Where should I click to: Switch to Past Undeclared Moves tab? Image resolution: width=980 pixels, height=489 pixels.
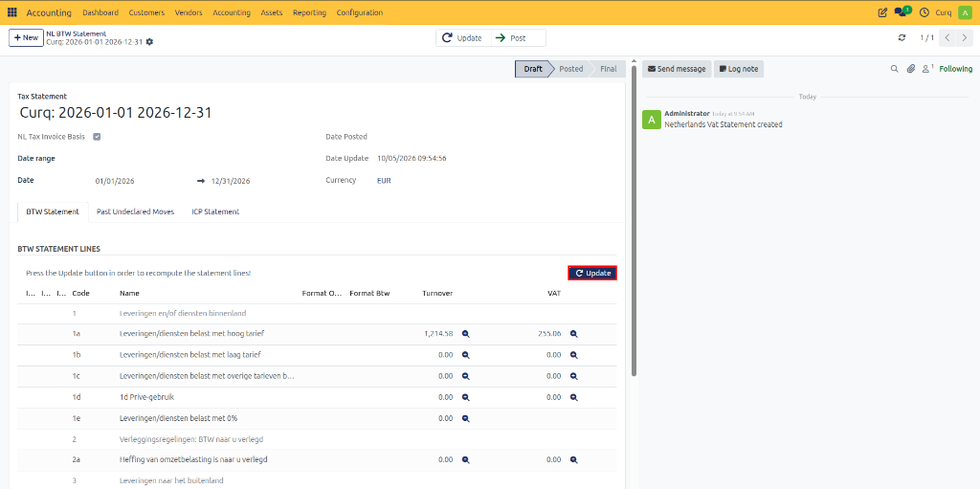pos(135,212)
